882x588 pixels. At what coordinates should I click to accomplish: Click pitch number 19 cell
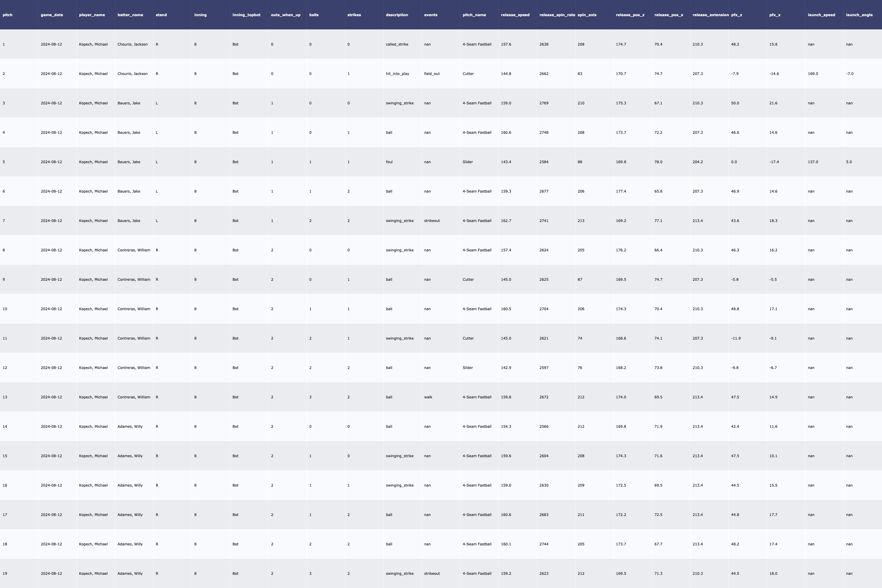pos(5,573)
